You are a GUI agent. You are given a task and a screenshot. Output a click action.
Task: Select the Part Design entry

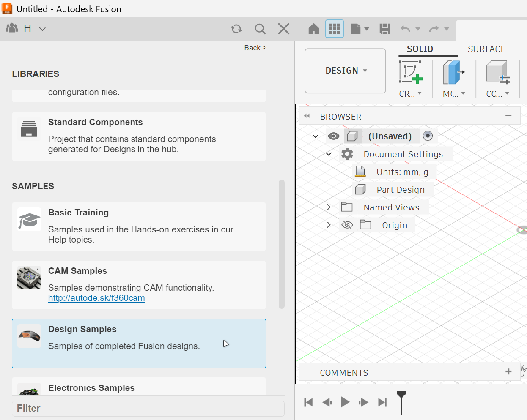(401, 190)
